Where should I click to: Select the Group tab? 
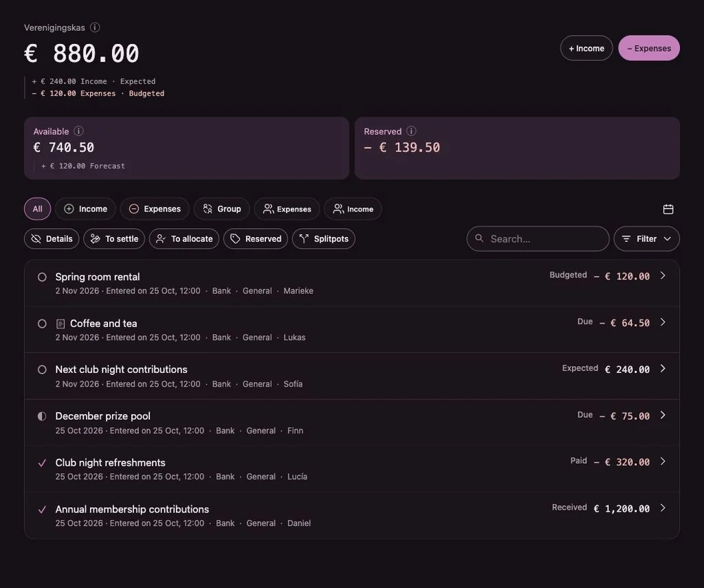tap(222, 209)
